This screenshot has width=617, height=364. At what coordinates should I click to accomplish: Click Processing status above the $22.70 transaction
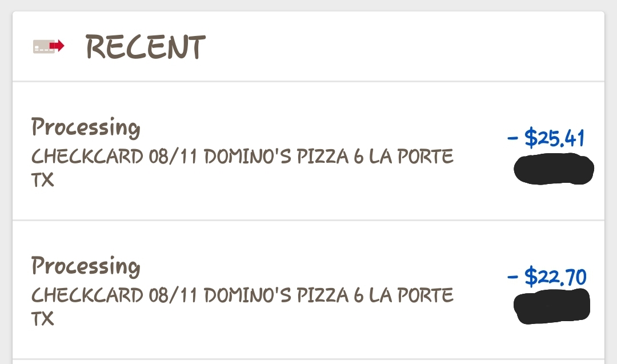[86, 266]
